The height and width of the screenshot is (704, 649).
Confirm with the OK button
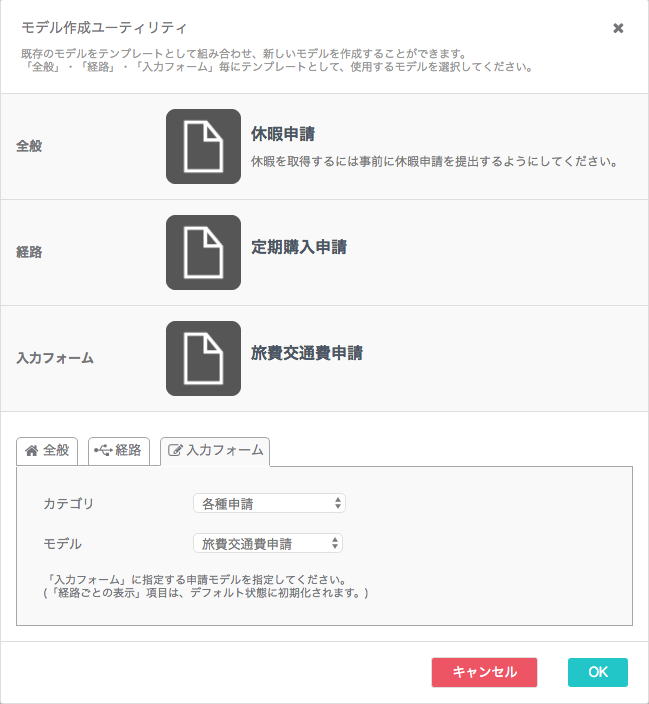click(x=598, y=672)
